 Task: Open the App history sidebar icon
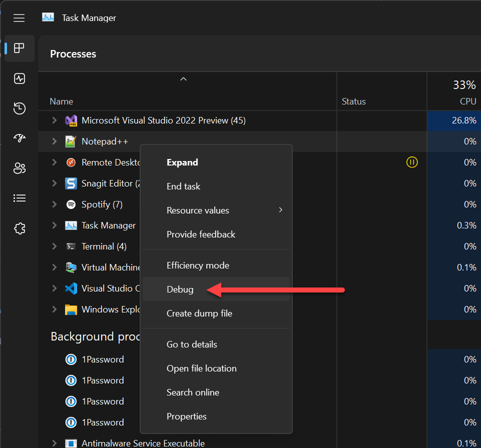20,108
